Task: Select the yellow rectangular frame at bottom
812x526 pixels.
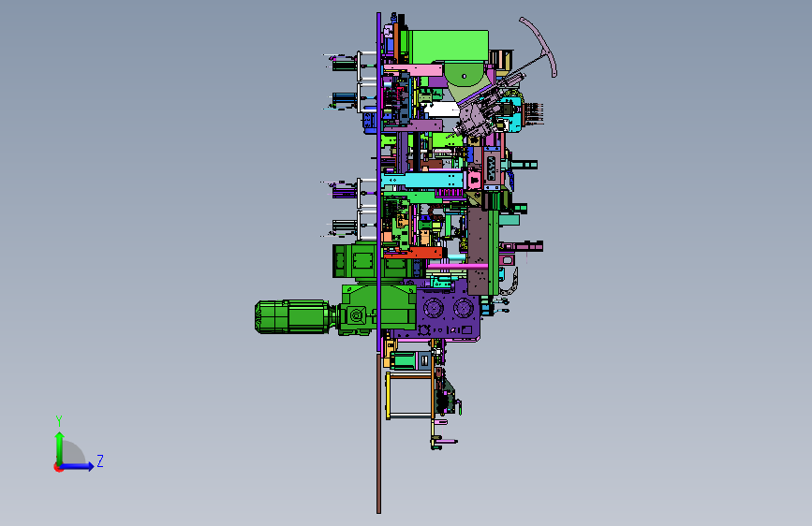Action: pyautogui.click(x=409, y=395)
